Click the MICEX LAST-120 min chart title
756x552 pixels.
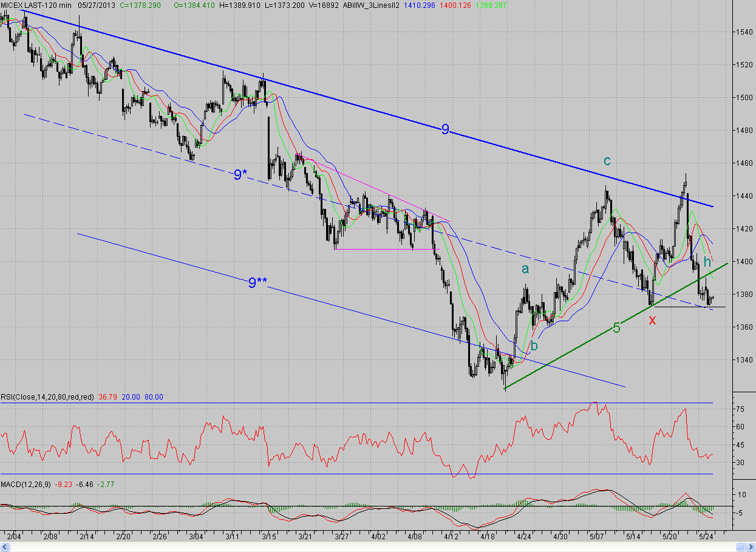[35, 5]
